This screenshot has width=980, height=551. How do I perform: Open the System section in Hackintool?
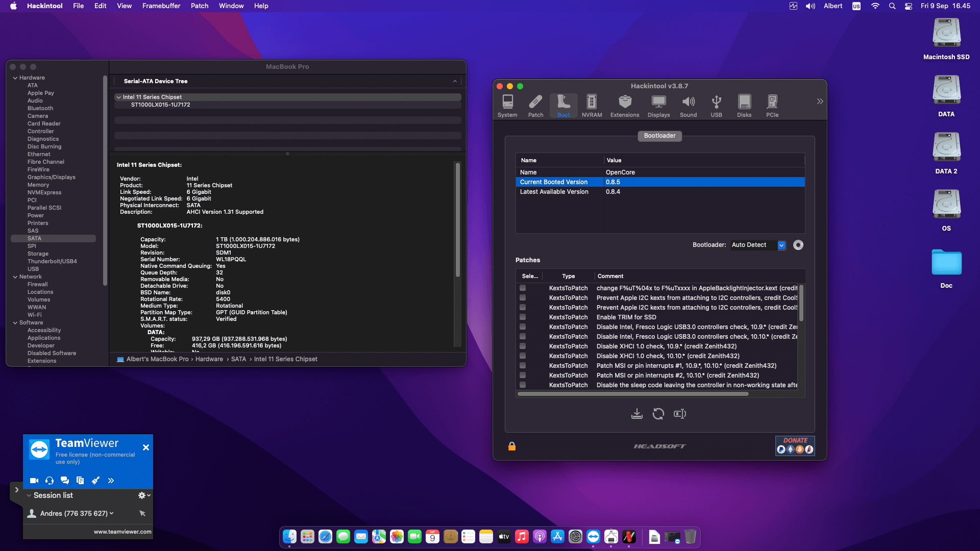[507, 105]
